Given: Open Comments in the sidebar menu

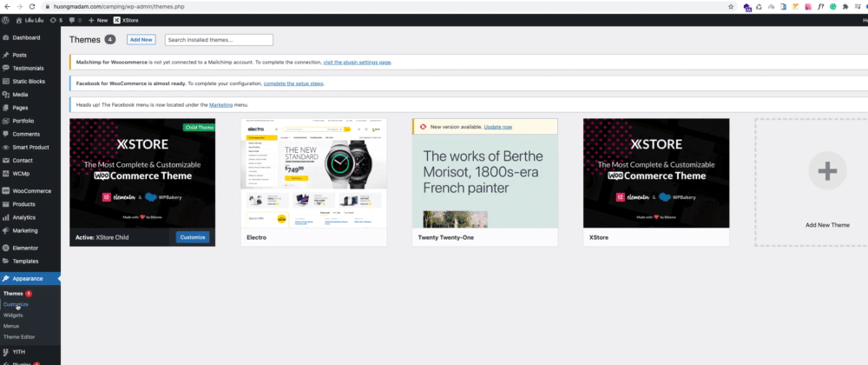Looking at the screenshot, I should [26, 134].
